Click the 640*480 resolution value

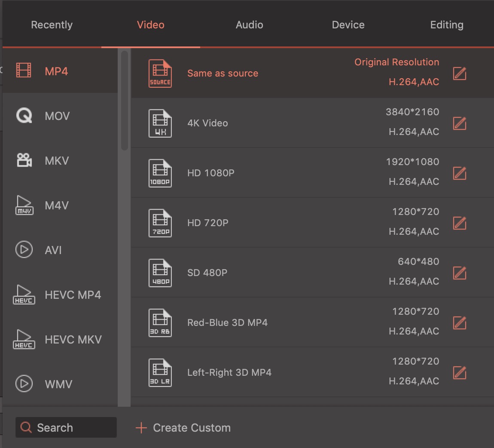(418, 261)
